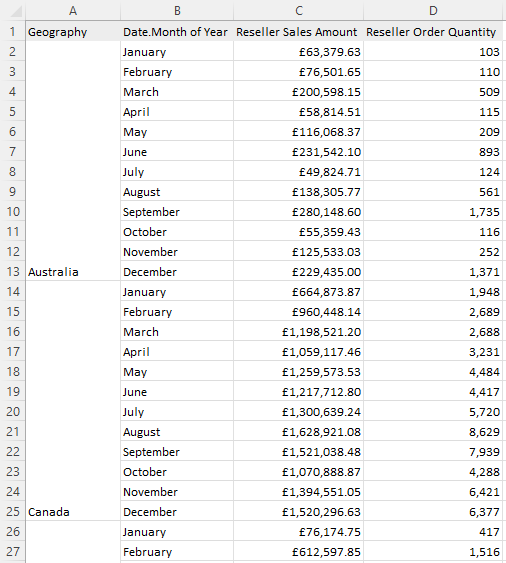The width and height of the screenshot is (506, 563).
Task: Select row 25 header
Action: point(13,511)
